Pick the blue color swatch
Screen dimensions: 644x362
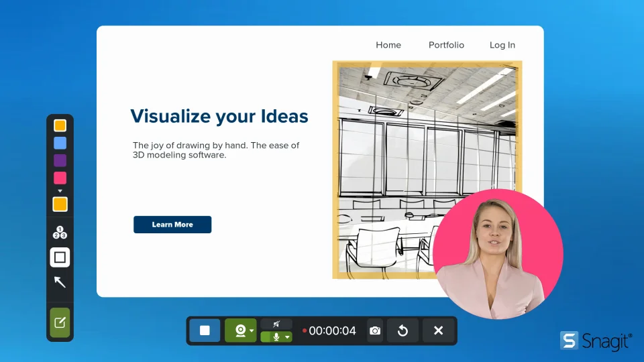pyautogui.click(x=60, y=143)
